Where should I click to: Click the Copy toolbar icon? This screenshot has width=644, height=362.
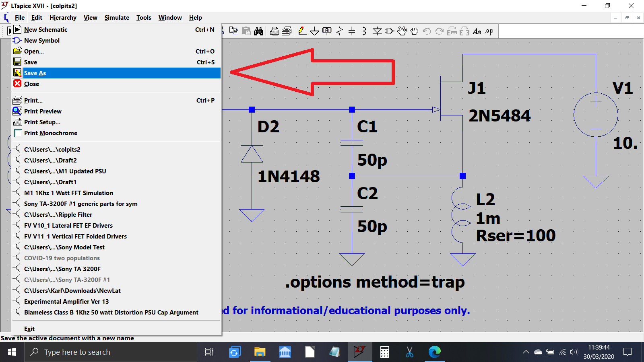(x=234, y=31)
